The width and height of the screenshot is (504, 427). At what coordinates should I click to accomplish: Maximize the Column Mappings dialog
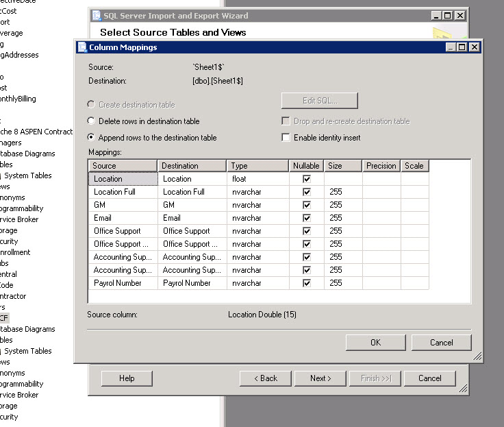[x=462, y=47]
